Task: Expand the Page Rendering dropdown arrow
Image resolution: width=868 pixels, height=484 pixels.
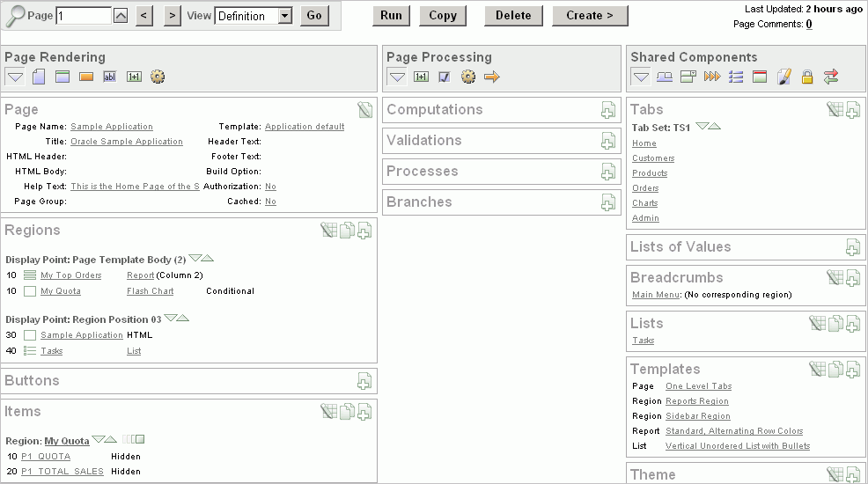Action: pos(15,77)
